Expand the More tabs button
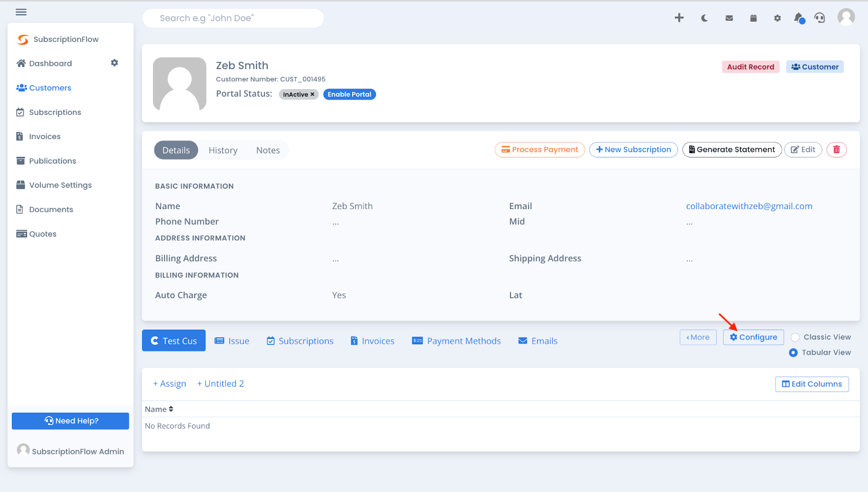This screenshot has height=492, width=868. point(698,337)
